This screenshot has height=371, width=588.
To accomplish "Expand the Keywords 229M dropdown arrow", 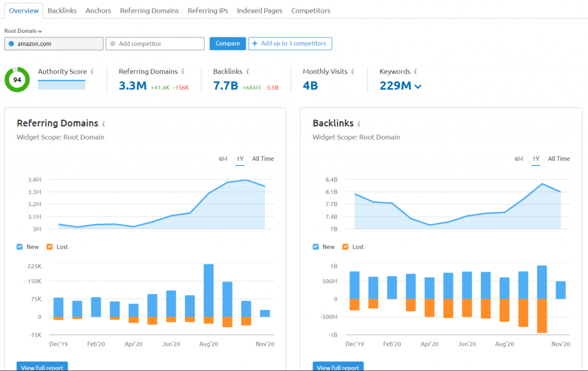I will [418, 87].
